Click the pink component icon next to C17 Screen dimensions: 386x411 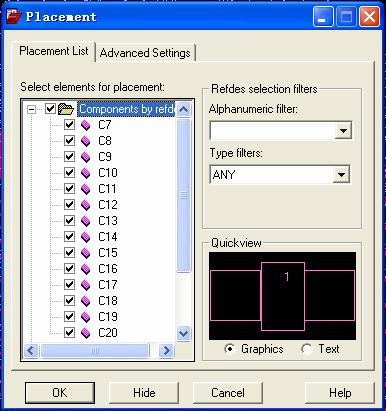pyautogui.click(x=86, y=285)
